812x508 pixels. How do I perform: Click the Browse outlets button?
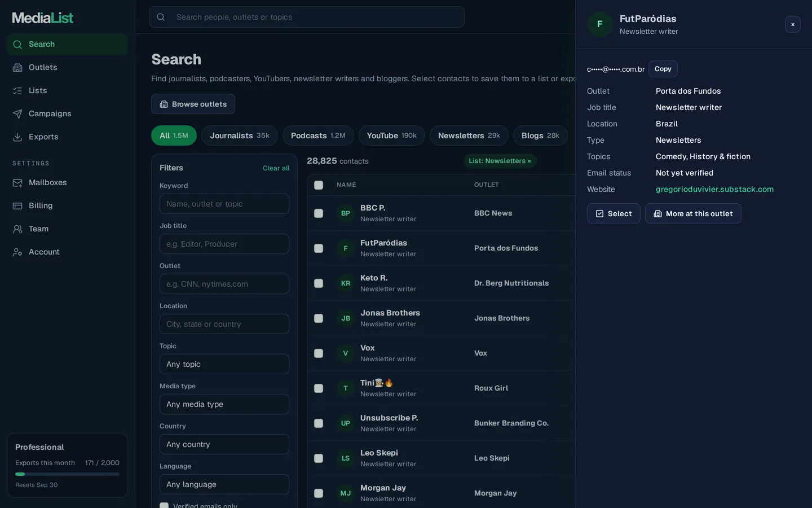point(193,104)
